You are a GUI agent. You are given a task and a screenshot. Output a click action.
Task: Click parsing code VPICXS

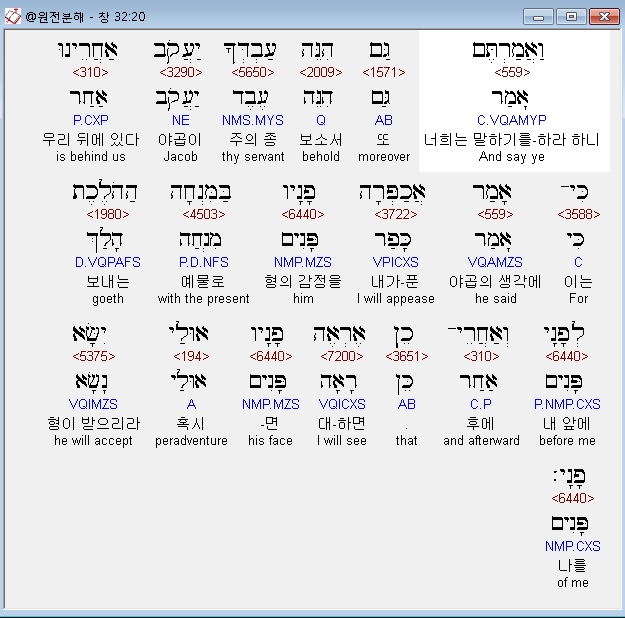[395, 262]
